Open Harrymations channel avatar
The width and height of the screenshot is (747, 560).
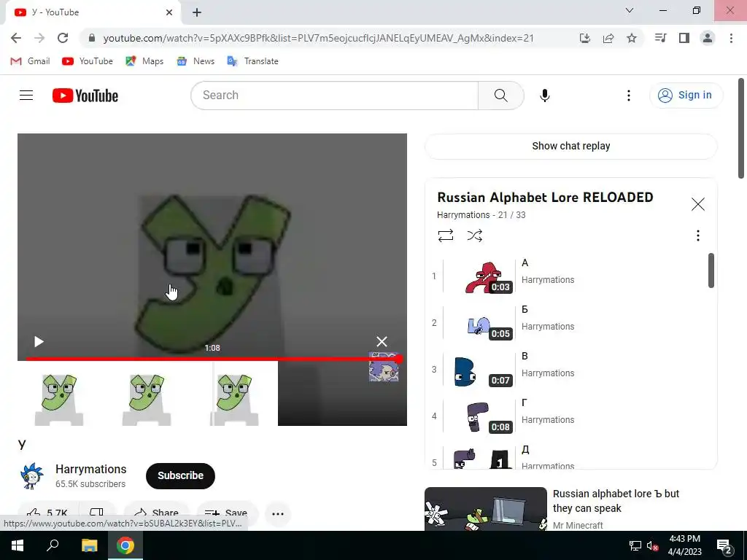coord(32,475)
